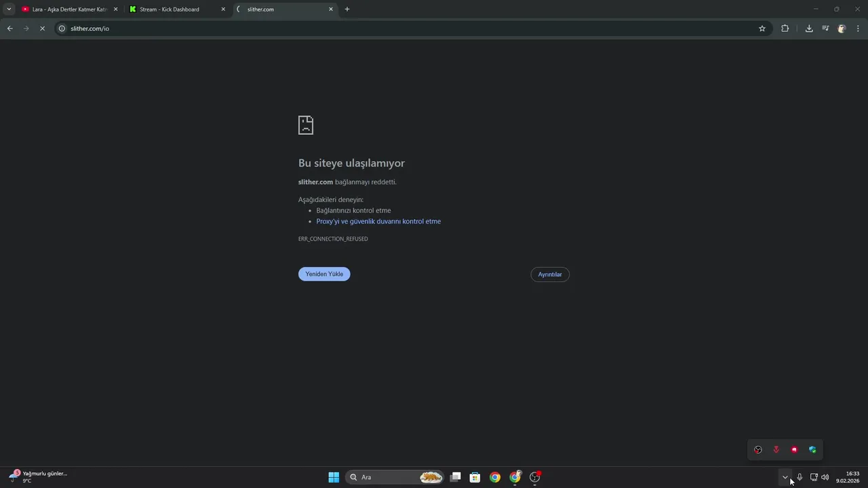Open the Chrome three-dot menu

[x=859, y=28]
